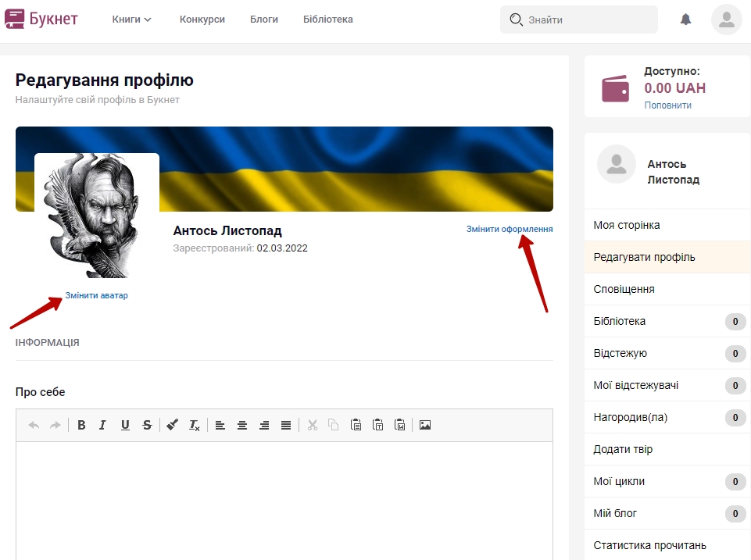Open Статистика прочитань in sidebar
This screenshot has width=751, height=560.
point(667,545)
